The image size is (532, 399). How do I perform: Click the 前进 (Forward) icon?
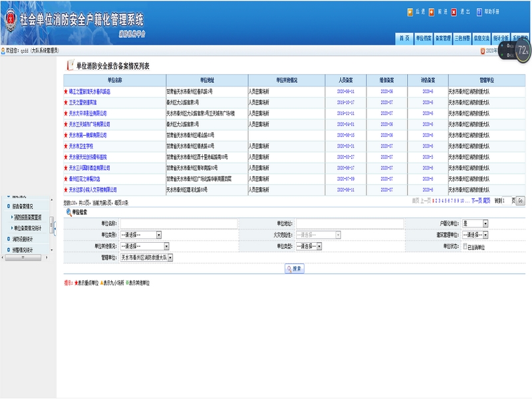click(431, 12)
